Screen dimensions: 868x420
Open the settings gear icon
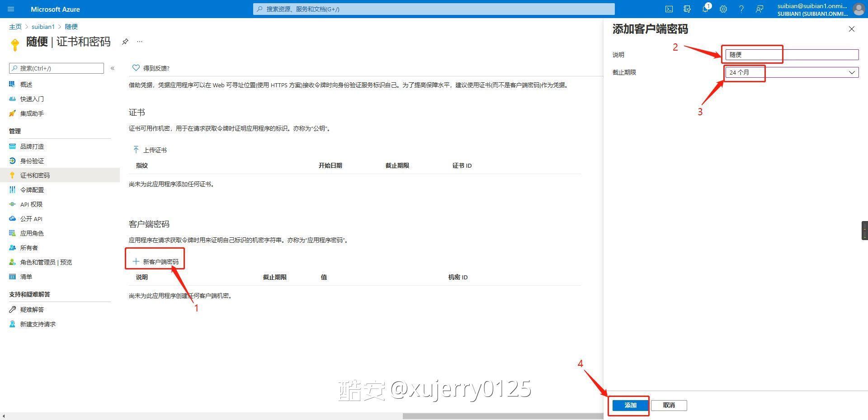point(723,9)
